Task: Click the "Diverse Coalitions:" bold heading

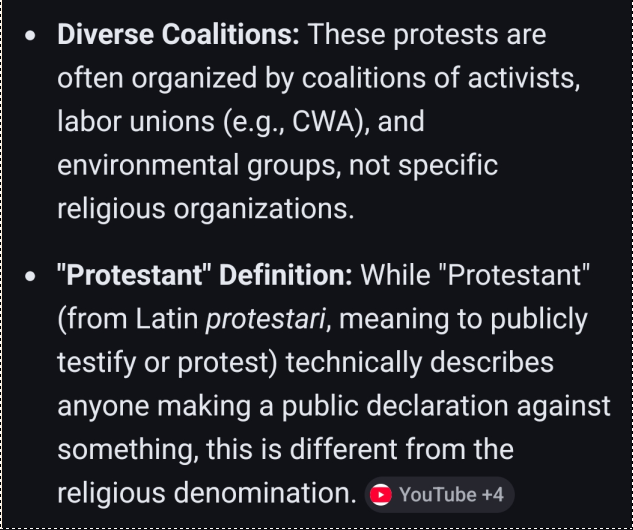Action: point(178,35)
